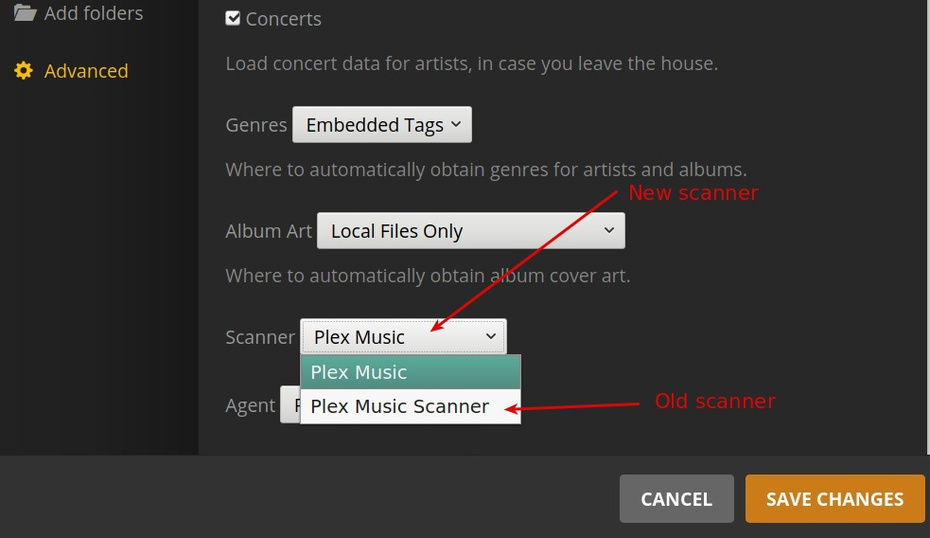
Task: Click the Add folders folder icon
Action: pos(24,13)
